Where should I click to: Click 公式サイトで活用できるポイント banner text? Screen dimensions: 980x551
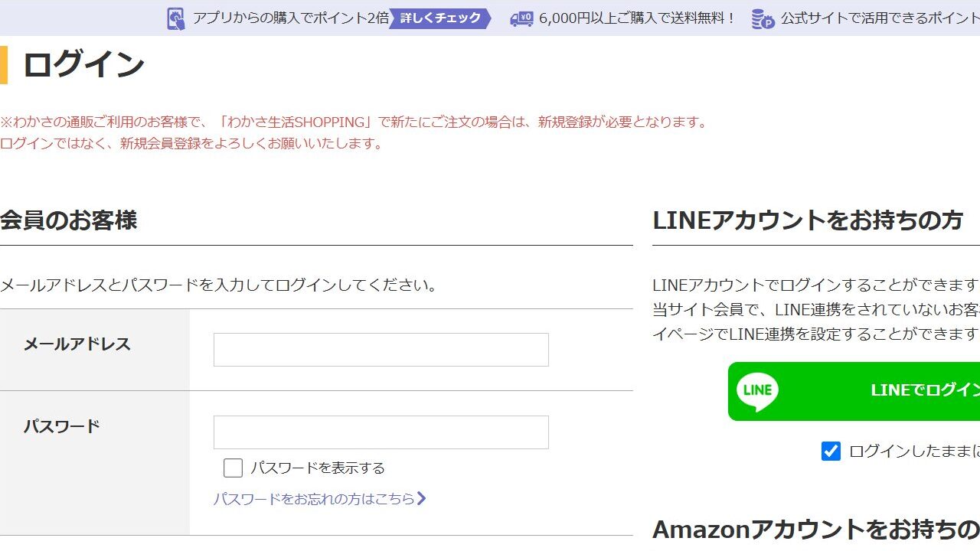880,18
